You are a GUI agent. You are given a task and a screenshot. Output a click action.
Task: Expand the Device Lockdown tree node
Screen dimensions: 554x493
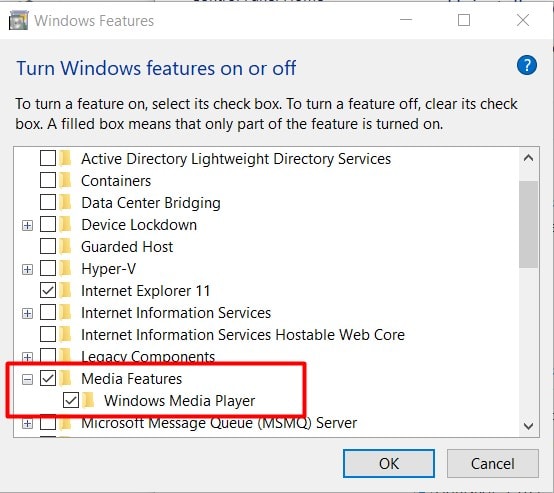tap(27, 225)
